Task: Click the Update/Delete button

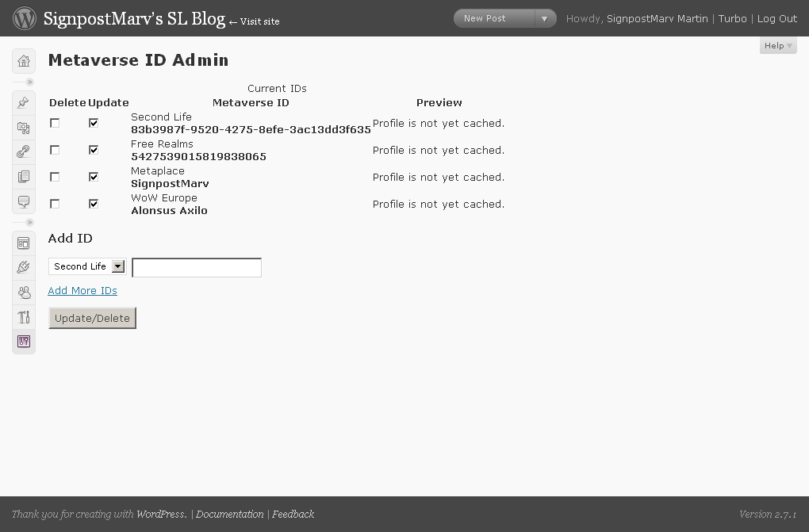Action: click(x=92, y=318)
